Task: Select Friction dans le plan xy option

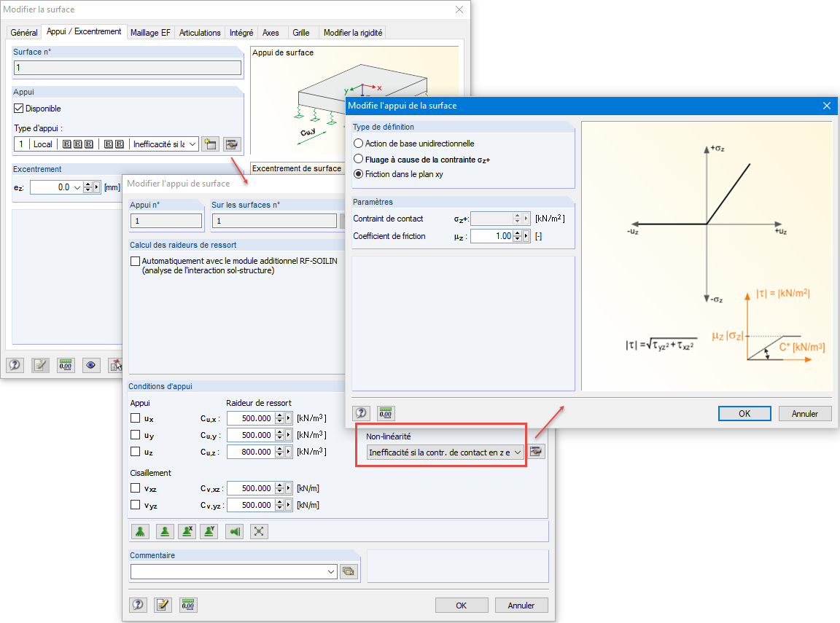Action: [359, 174]
